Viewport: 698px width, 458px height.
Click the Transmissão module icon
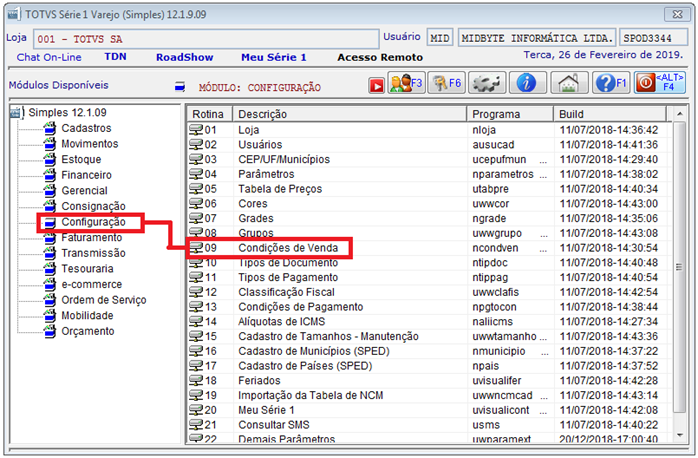pos(50,253)
